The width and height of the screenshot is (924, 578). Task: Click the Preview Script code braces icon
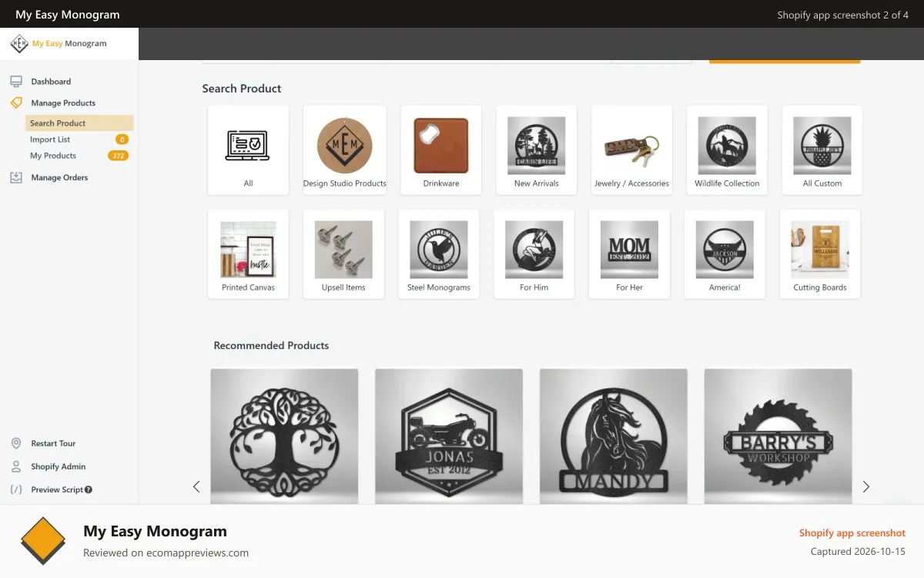tap(16, 489)
